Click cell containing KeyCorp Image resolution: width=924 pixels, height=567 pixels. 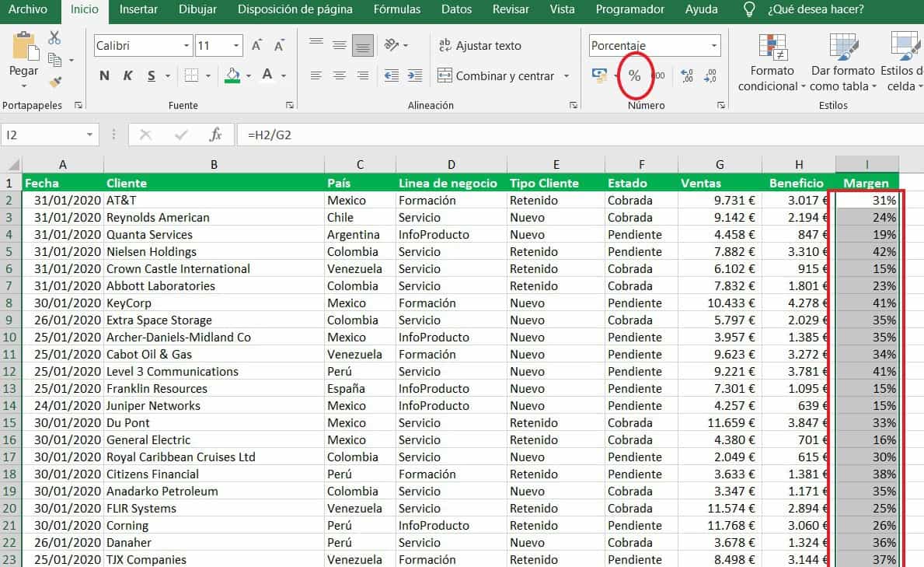point(214,303)
